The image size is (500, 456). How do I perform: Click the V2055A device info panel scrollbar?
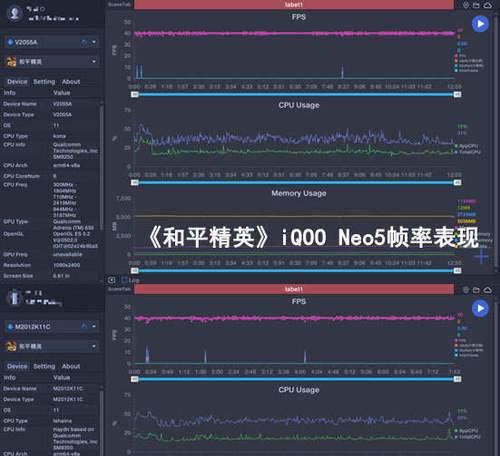(x=102, y=167)
